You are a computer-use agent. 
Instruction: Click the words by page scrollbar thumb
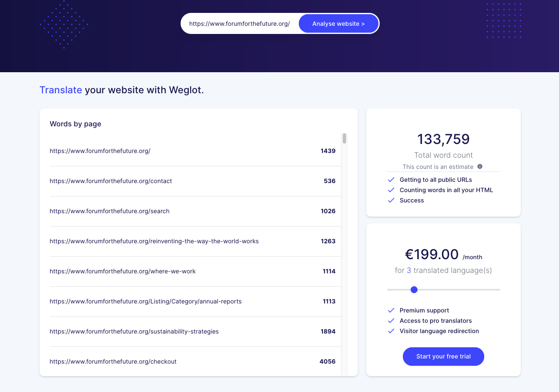344,138
